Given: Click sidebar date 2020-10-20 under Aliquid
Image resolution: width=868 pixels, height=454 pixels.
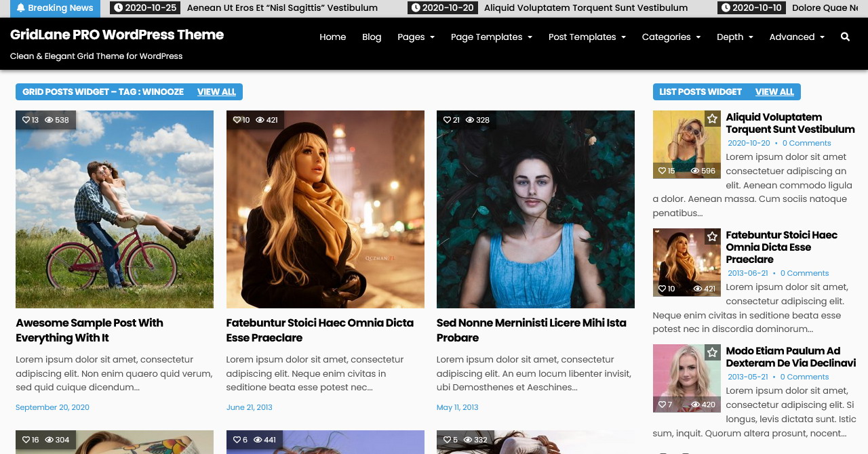Looking at the screenshot, I should pos(749,143).
